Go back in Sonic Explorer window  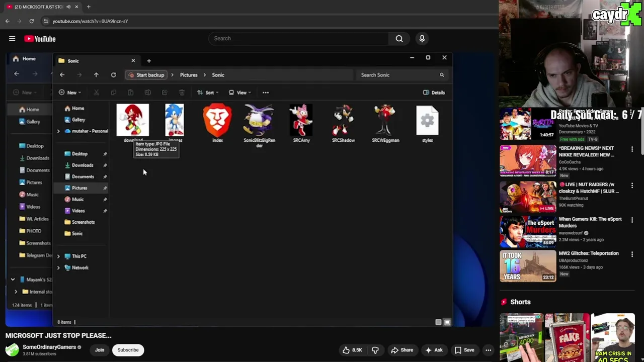[62, 75]
